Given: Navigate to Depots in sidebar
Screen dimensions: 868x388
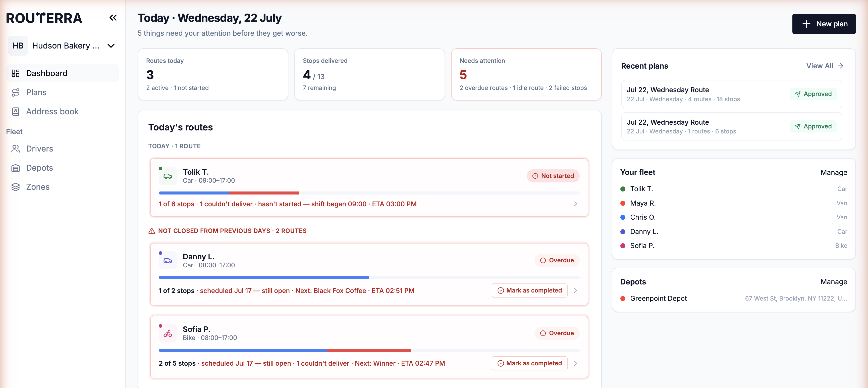Looking at the screenshot, I should [x=62, y=168].
